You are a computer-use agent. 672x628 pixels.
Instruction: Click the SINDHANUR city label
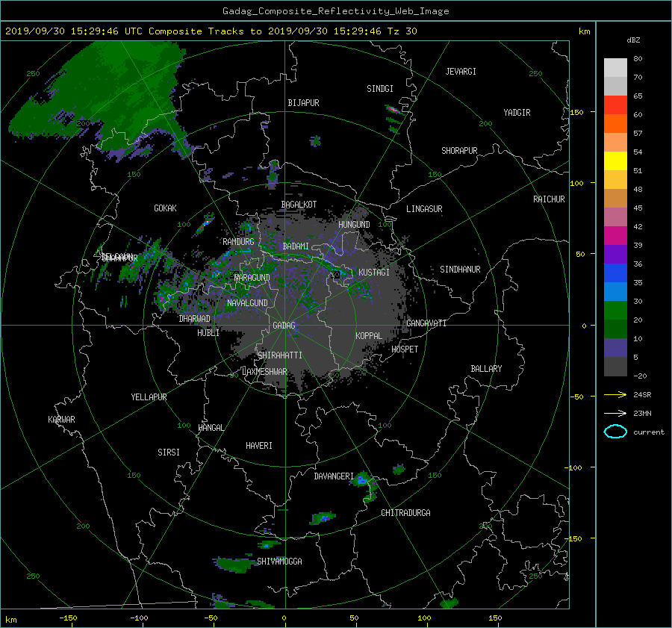point(460,270)
